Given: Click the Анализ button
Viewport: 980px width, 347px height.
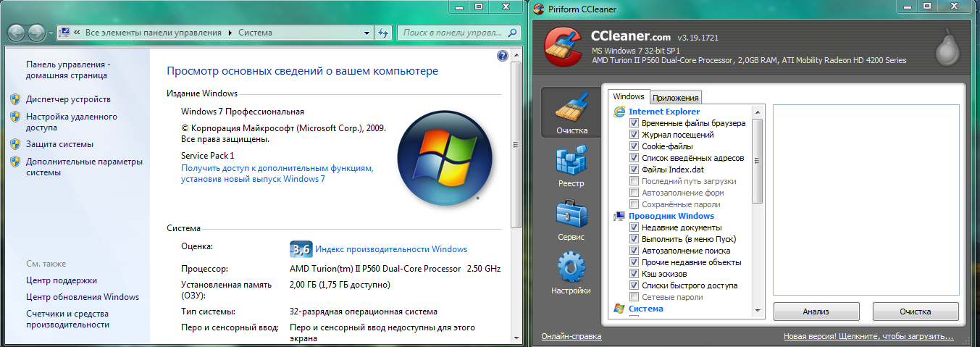Looking at the screenshot, I should click(x=816, y=312).
